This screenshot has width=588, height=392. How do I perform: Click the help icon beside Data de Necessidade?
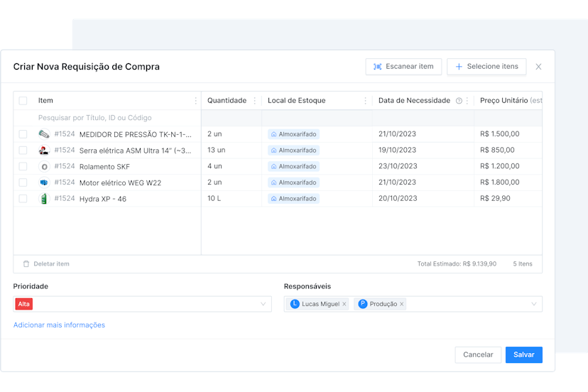[x=459, y=101]
